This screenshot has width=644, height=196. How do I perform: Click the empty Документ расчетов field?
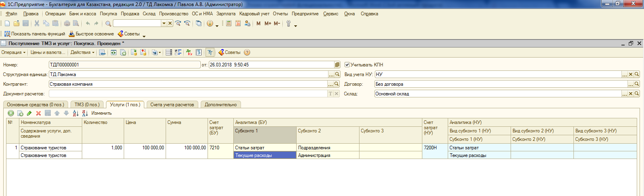tap(188, 94)
